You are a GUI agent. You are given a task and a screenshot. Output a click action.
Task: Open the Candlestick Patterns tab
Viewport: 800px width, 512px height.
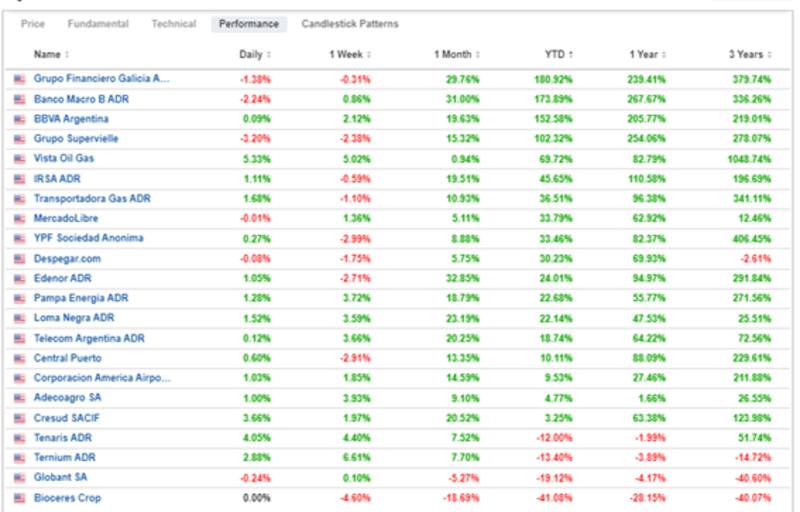click(x=349, y=24)
